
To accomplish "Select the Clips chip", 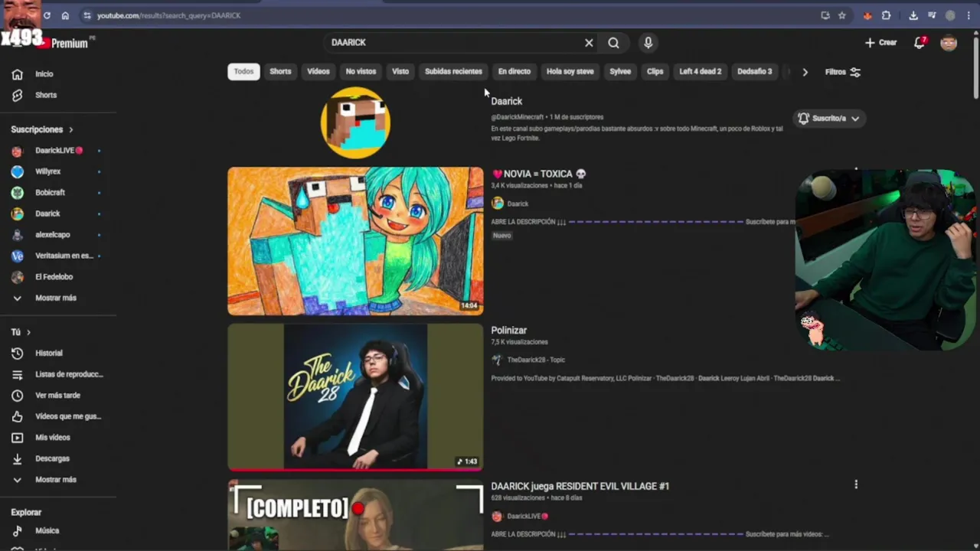I will 655,71.
